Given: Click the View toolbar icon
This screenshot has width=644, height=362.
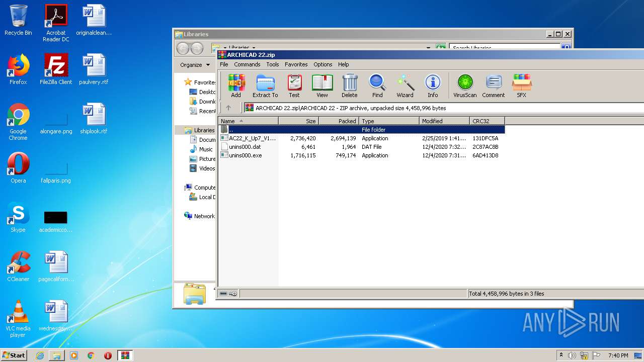Looking at the screenshot, I should [x=322, y=85].
